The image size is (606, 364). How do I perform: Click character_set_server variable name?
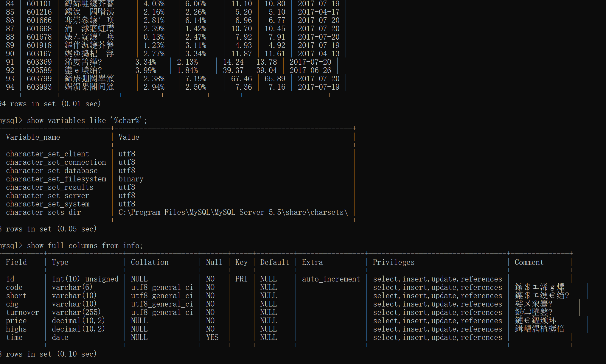[x=48, y=196]
